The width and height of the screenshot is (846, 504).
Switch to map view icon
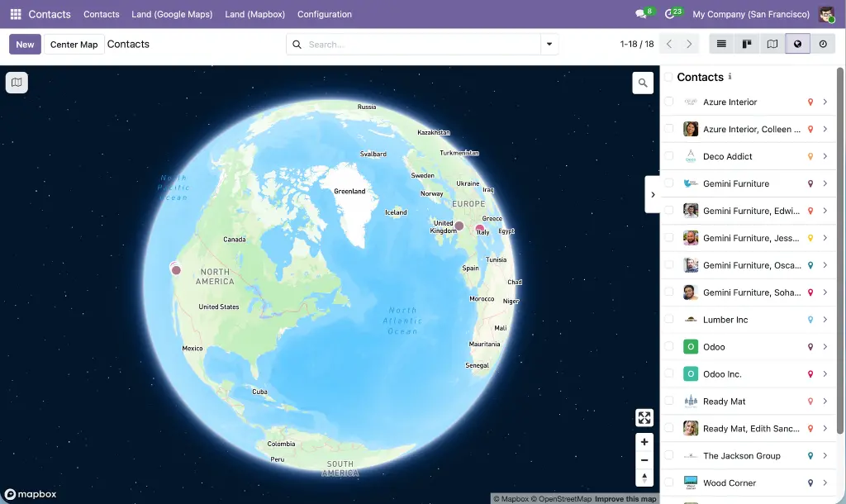(772, 45)
